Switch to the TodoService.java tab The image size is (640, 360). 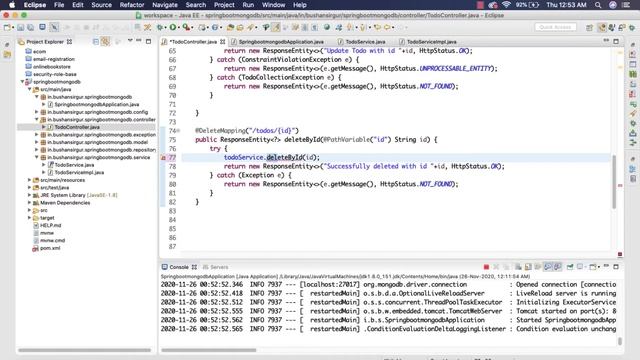click(x=365, y=42)
